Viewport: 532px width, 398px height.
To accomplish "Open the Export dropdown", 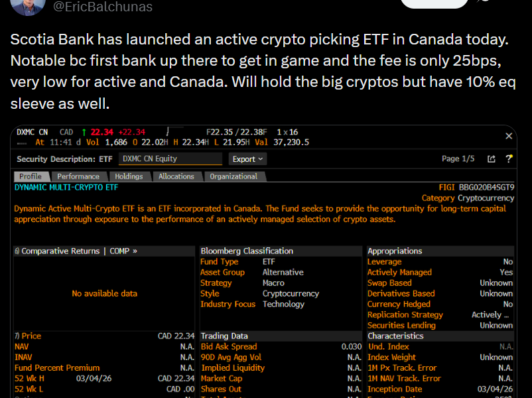I will click(x=247, y=159).
